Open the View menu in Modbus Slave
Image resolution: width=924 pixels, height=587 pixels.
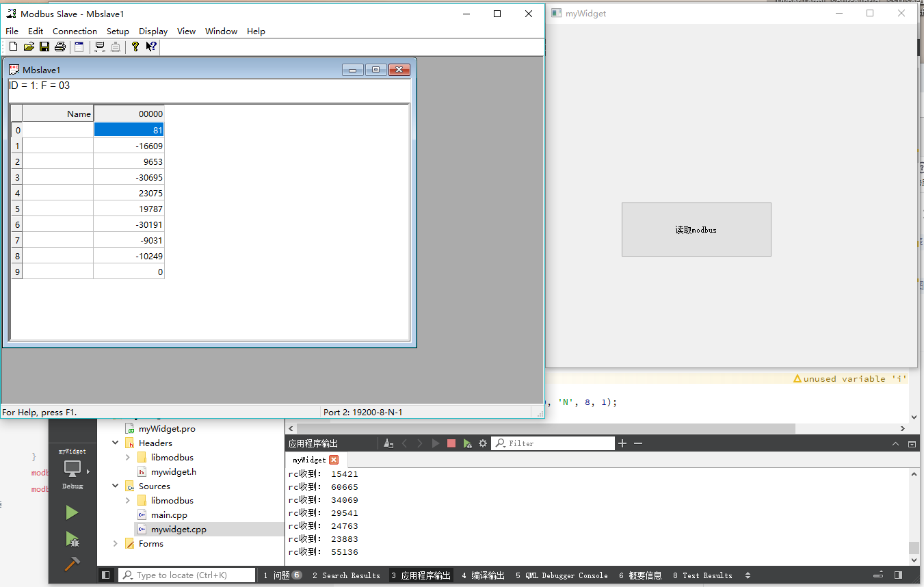186,31
